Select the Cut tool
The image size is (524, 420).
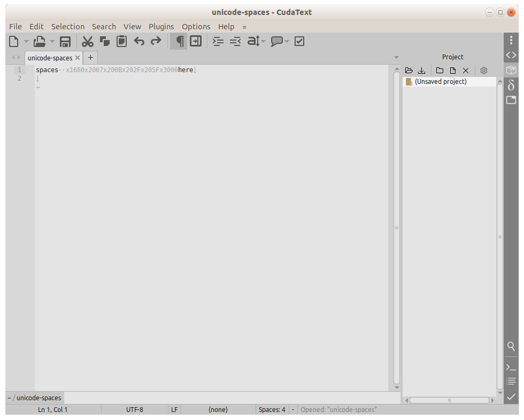(87, 41)
